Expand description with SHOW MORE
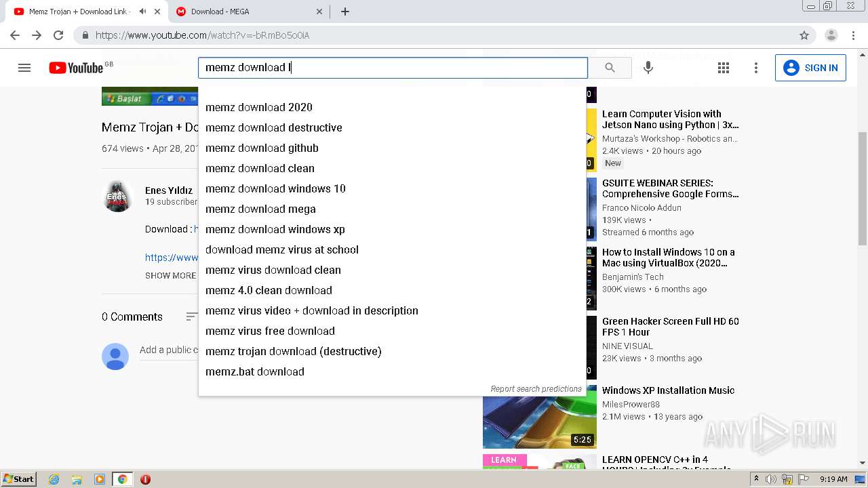 pos(170,276)
